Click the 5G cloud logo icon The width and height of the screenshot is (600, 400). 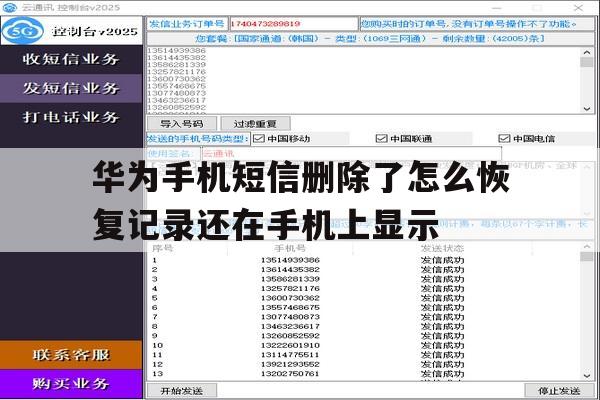coord(23,31)
